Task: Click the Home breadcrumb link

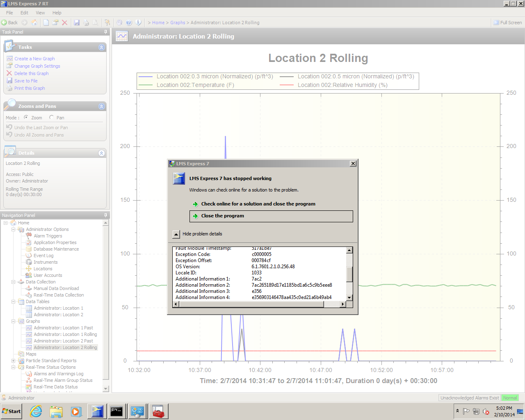Action: click(x=158, y=23)
